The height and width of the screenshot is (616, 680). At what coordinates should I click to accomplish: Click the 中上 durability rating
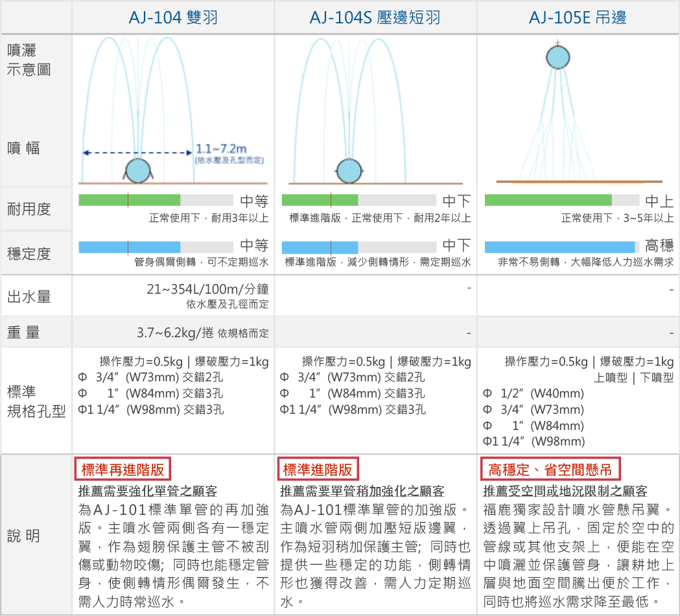point(659,201)
